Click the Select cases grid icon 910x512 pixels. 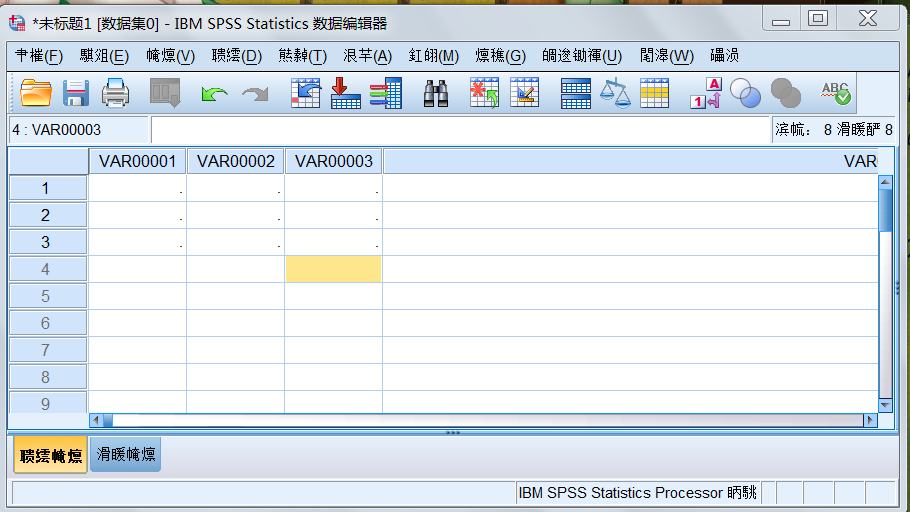655,93
